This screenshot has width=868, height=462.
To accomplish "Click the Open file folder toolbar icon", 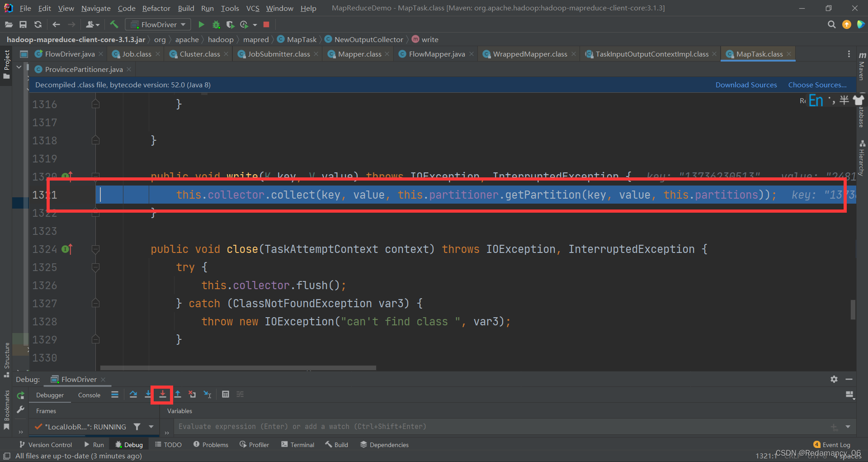I will coord(9,24).
